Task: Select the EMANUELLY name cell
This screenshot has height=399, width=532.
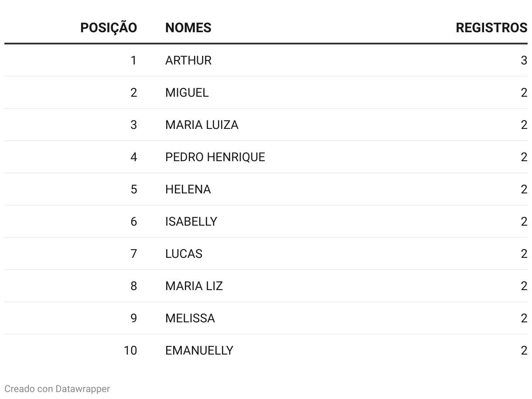Action: tap(199, 350)
